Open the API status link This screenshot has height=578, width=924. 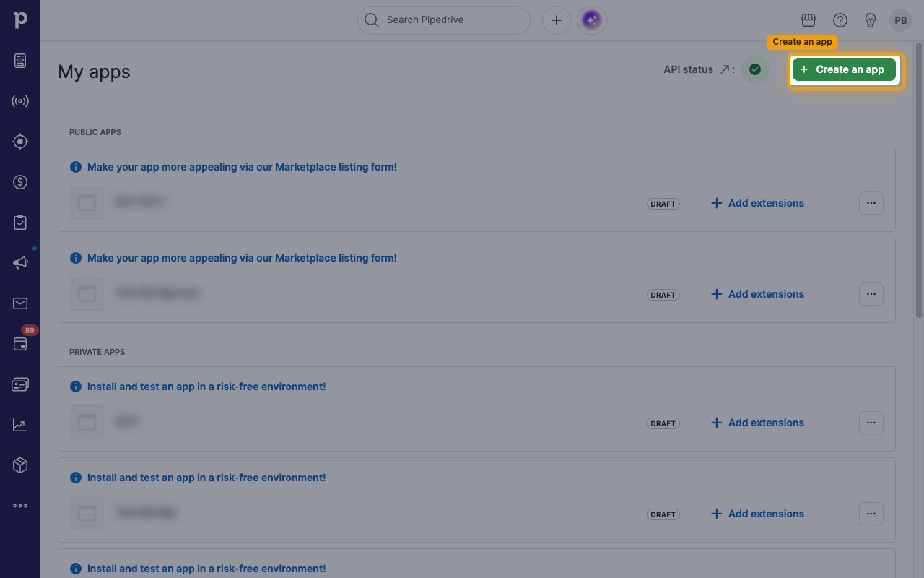click(698, 69)
